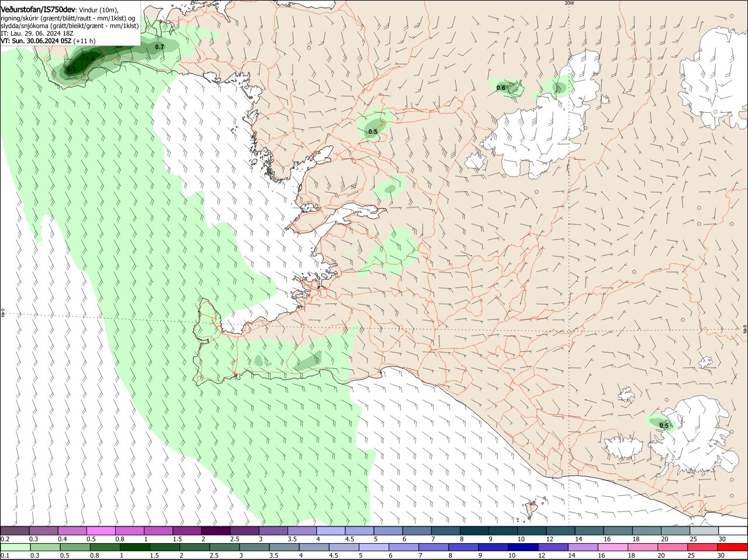748x560 pixels.
Task: Select the 14 swatch in the bottom rain scale
Action: tap(583, 548)
